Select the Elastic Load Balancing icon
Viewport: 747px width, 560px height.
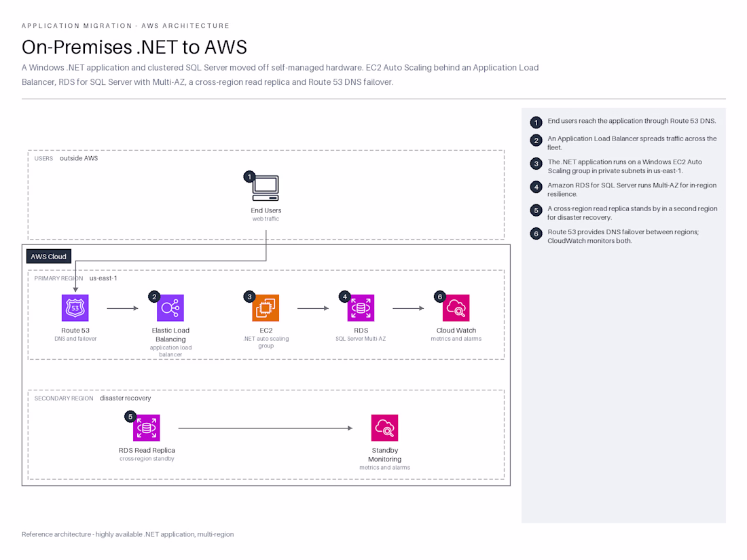pos(170,308)
